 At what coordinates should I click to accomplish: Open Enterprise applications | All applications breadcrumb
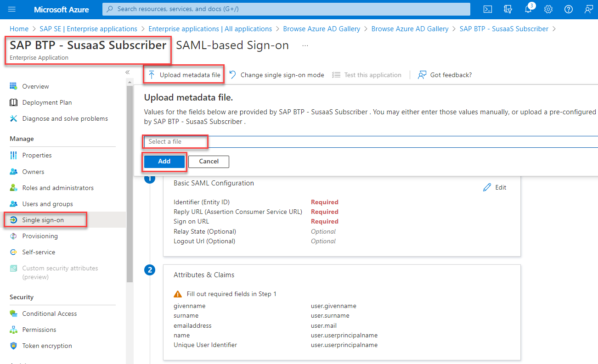pyautogui.click(x=210, y=28)
